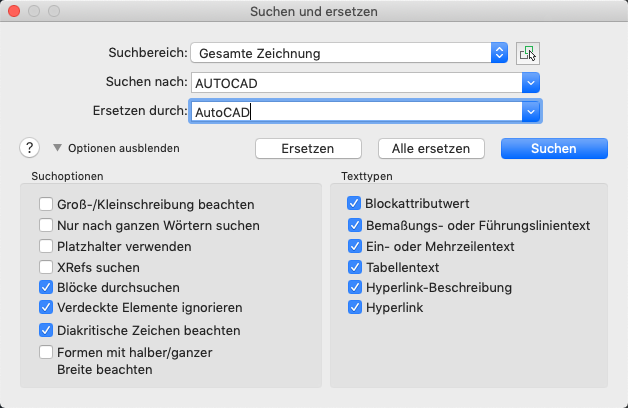The width and height of the screenshot is (628, 408).
Task: Disable Tabellentext checkbox
Action: (354, 267)
